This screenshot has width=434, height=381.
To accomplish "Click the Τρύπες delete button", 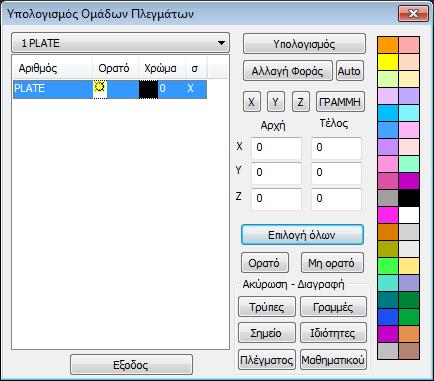I will coord(267,307).
